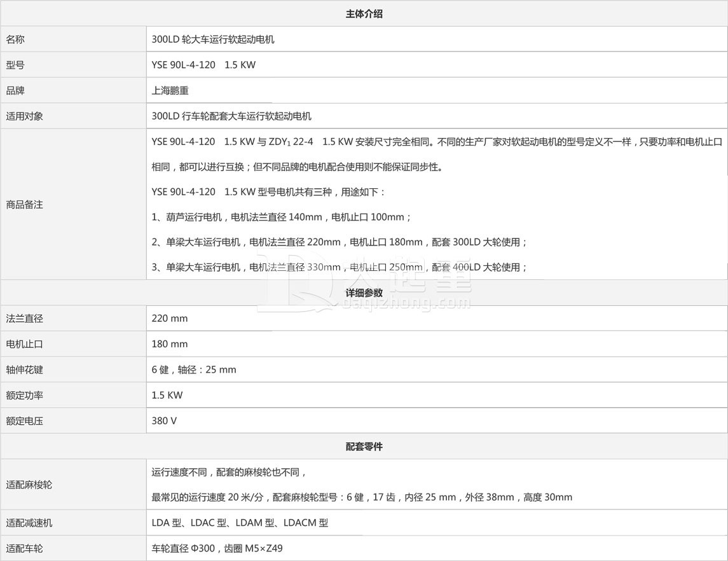Select remark item 2 配套 300LD 大轮使用
Viewport: 728px width, 561px height.
point(340,242)
